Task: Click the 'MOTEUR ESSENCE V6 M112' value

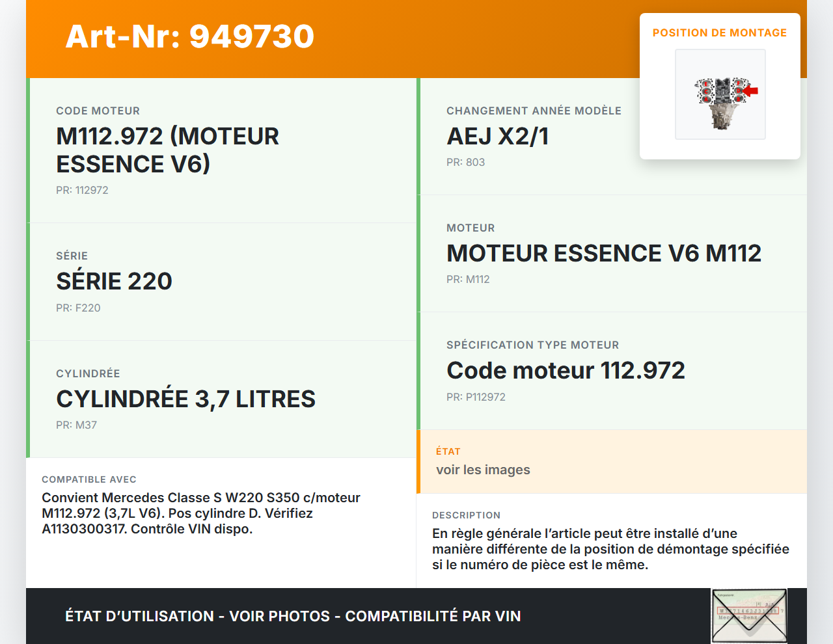Action: pyautogui.click(x=604, y=254)
